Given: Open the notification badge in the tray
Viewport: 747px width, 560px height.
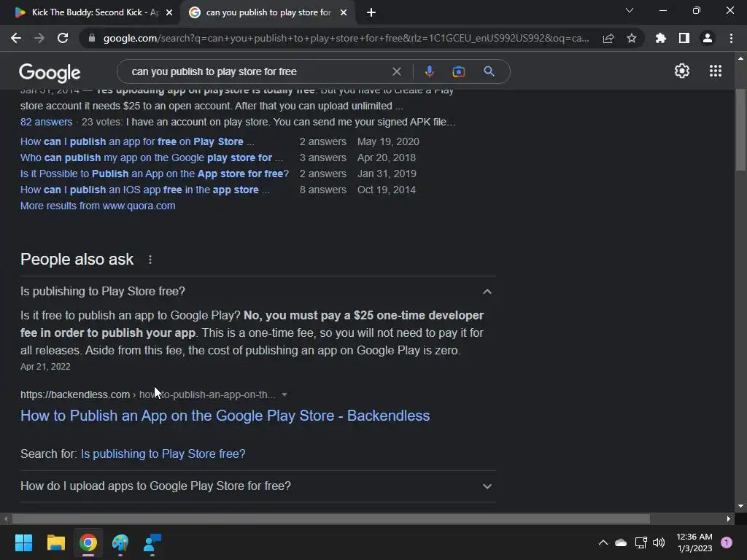Looking at the screenshot, I should click(x=727, y=542).
